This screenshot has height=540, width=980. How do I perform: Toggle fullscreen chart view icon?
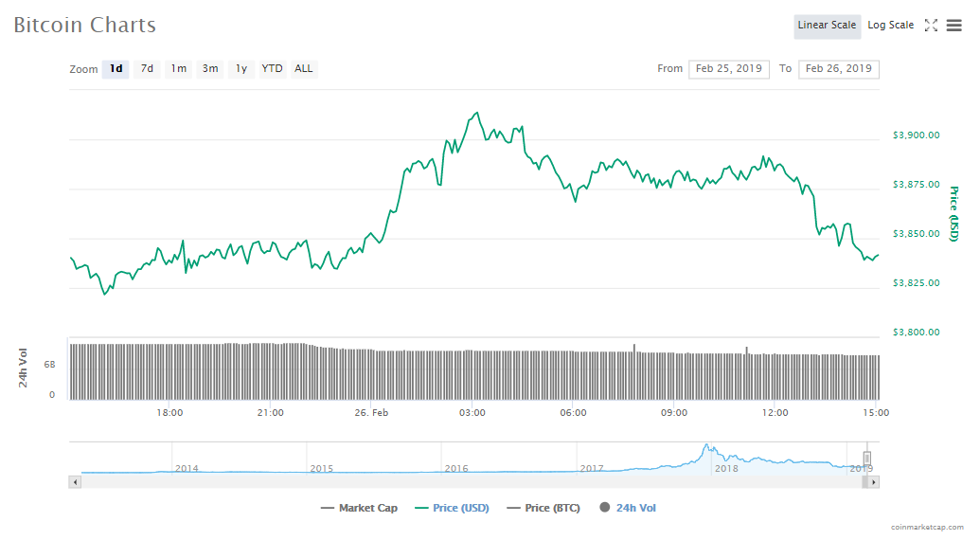931,26
